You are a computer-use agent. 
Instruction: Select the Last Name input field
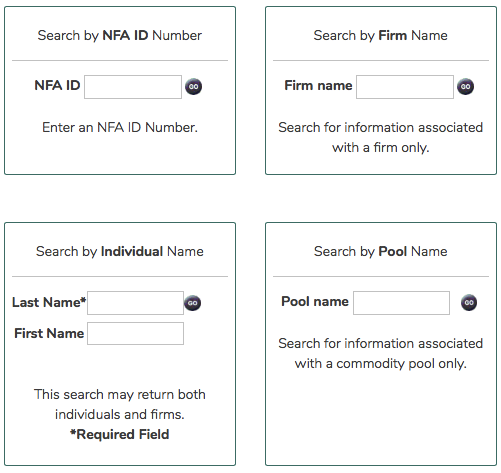pos(135,303)
